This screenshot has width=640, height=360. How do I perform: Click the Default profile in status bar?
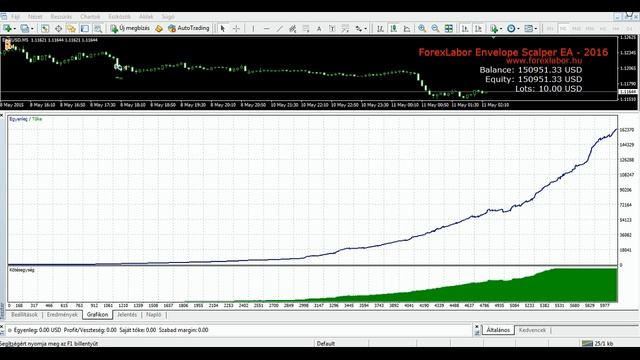coord(326,344)
